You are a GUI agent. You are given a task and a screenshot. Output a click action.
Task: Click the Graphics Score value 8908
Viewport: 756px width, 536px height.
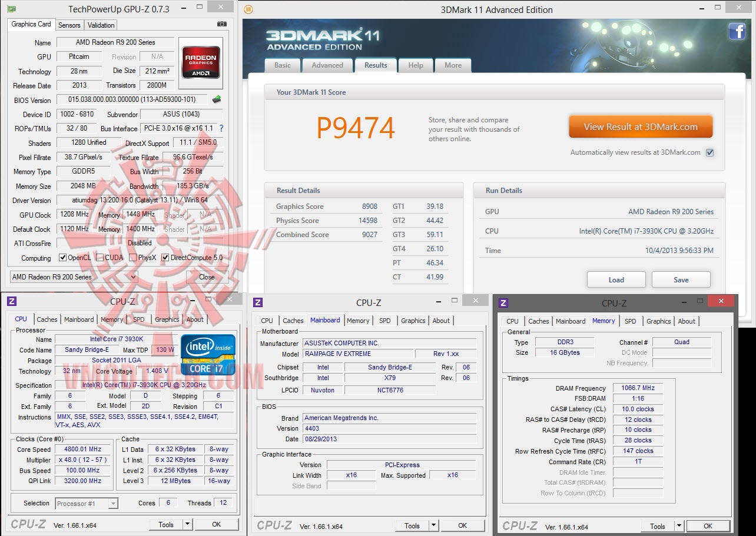pos(370,207)
